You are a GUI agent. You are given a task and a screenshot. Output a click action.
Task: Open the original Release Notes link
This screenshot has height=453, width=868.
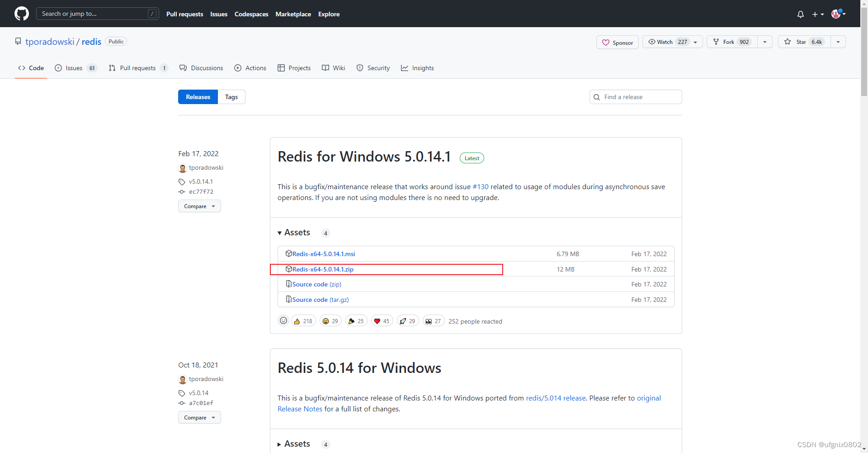tap(469, 403)
